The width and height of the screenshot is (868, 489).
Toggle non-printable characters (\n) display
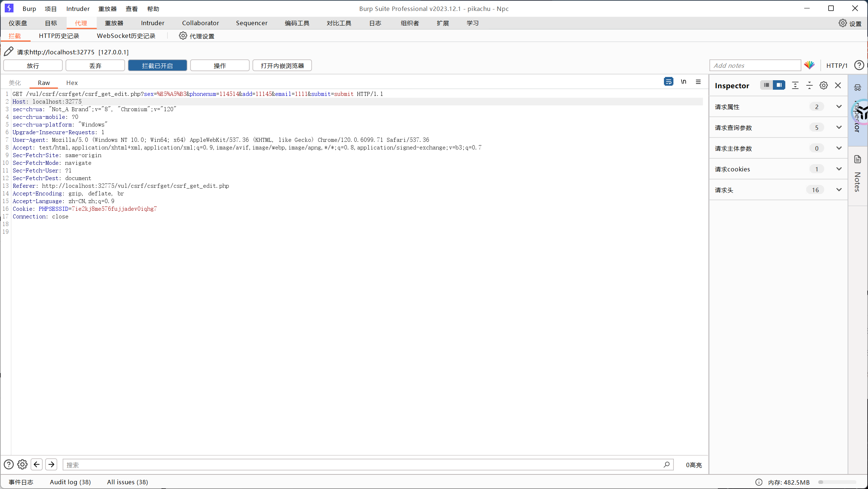point(684,82)
